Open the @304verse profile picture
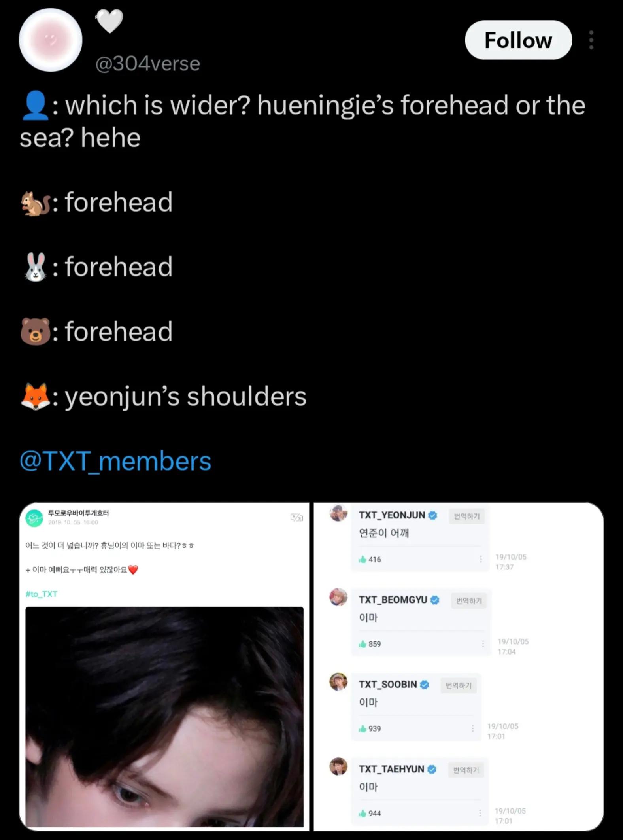The image size is (623, 840). 51,40
